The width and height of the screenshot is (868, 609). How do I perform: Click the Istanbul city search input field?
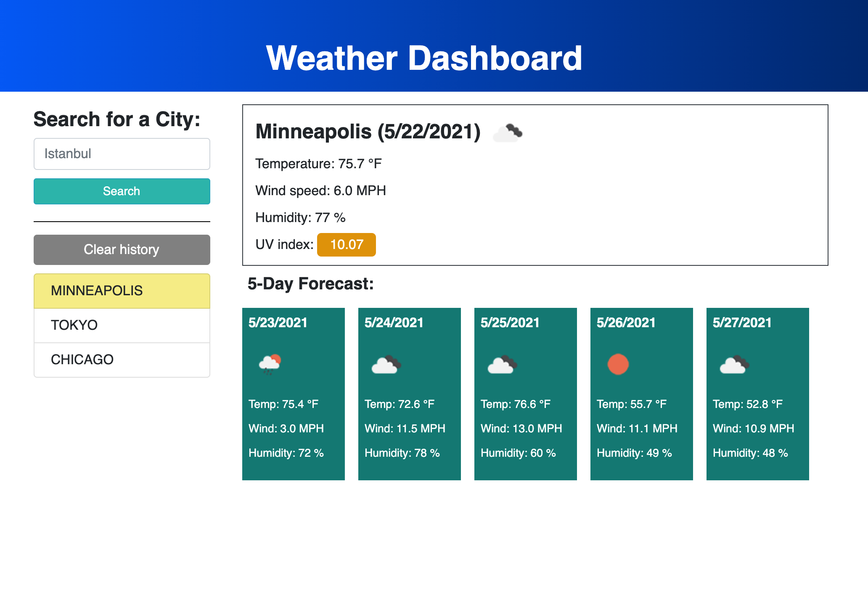click(x=122, y=154)
